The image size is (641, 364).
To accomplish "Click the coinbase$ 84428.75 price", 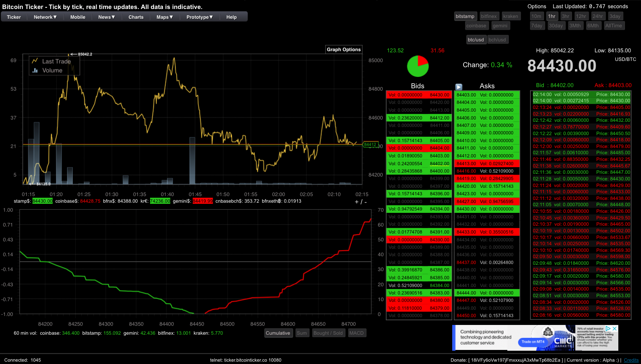I will 90,201.
